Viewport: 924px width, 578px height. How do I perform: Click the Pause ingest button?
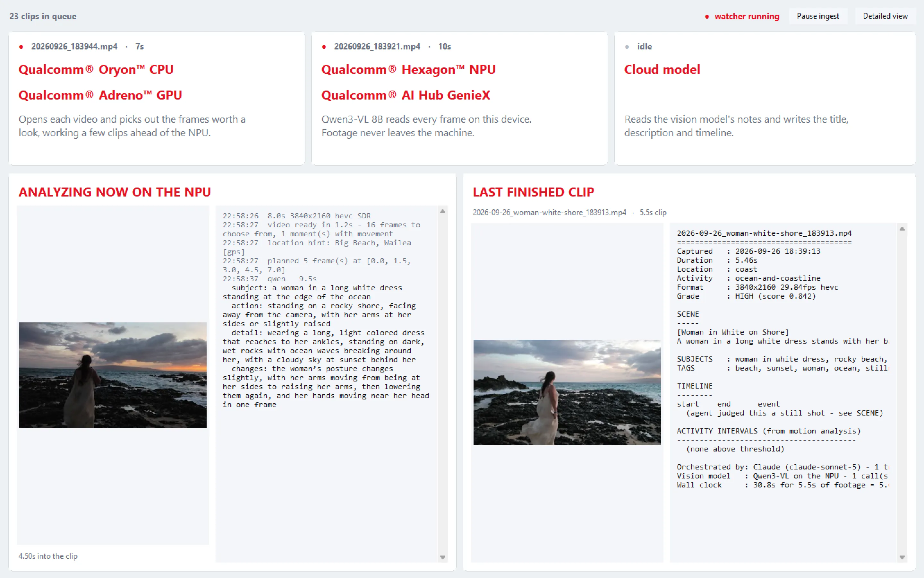(818, 16)
